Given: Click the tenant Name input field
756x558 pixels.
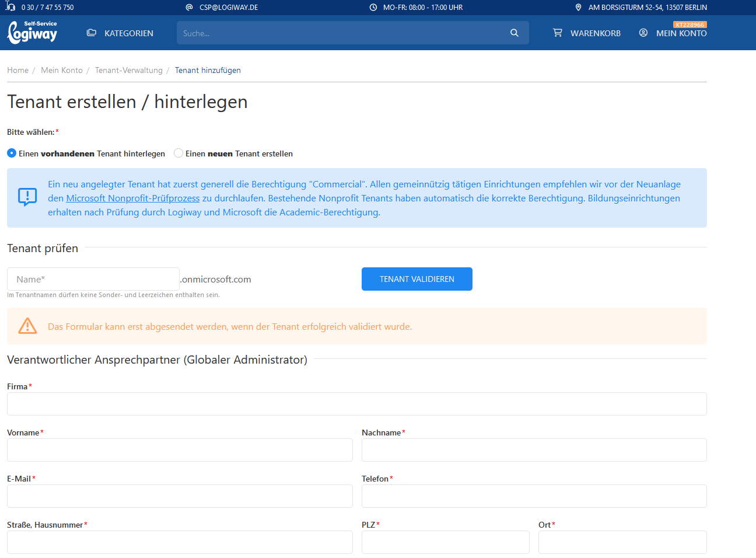Looking at the screenshot, I should (93, 279).
